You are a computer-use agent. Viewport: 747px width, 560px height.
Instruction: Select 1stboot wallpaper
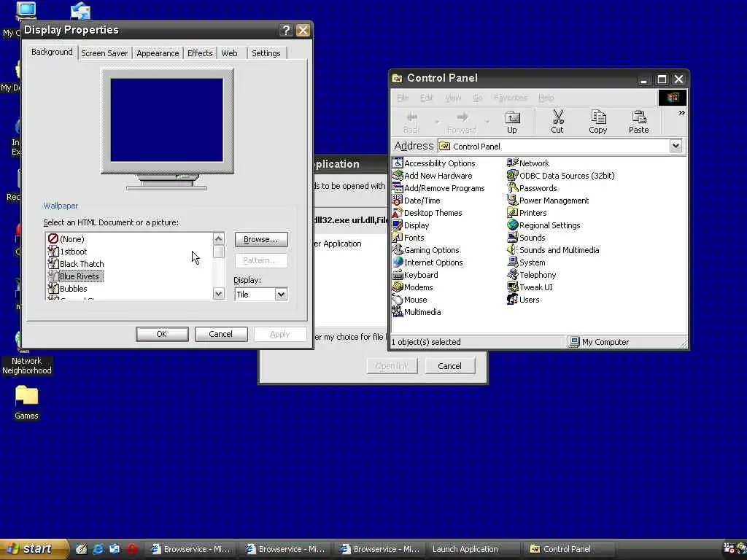(x=68, y=252)
